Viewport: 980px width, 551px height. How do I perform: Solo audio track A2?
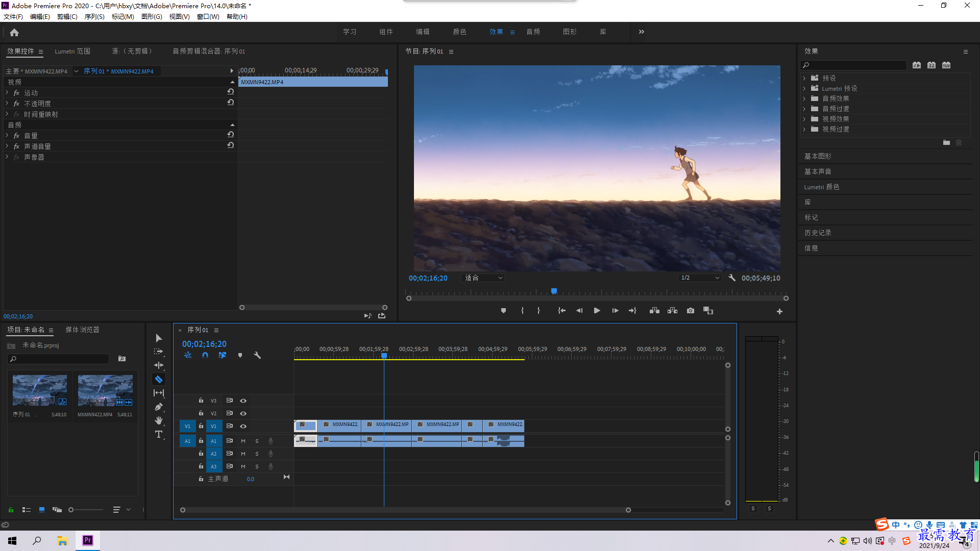[x=257, y=454]
